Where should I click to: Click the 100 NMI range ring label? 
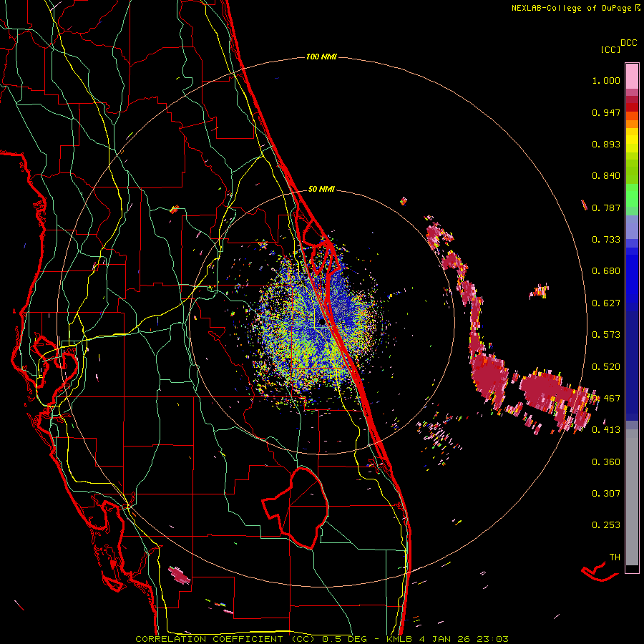(321, 57)
